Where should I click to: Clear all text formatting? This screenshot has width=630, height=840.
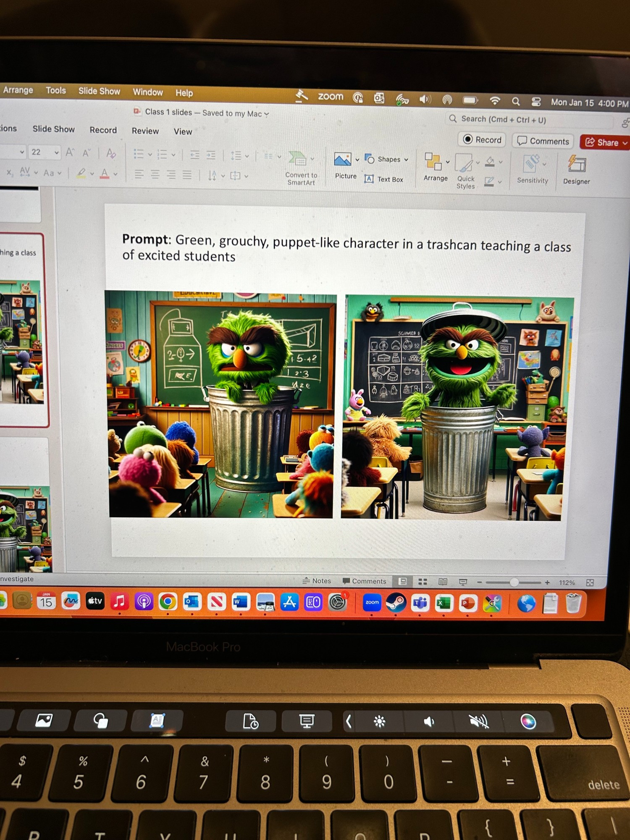coord(111,153)
